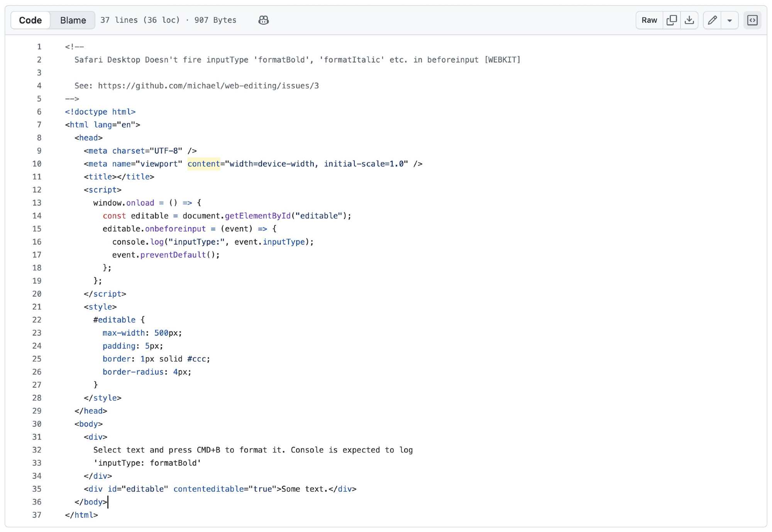Click 'contenteditable' attribute on line 35
772x532 pixels.
(x=208, y=489)
